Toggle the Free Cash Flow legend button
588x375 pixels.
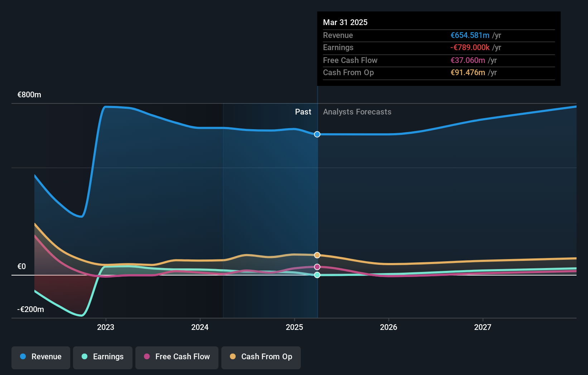[177, 357]
